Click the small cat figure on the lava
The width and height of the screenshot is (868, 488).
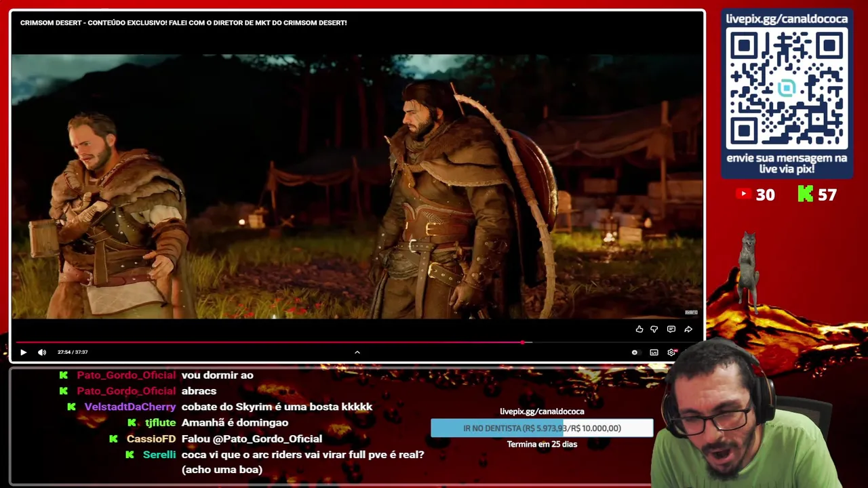748,271
